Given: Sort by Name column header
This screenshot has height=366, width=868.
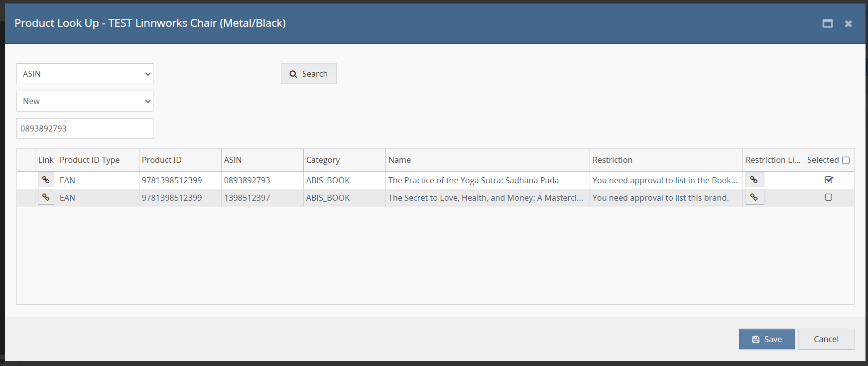Looking at the screenshot, I should 488,160.
